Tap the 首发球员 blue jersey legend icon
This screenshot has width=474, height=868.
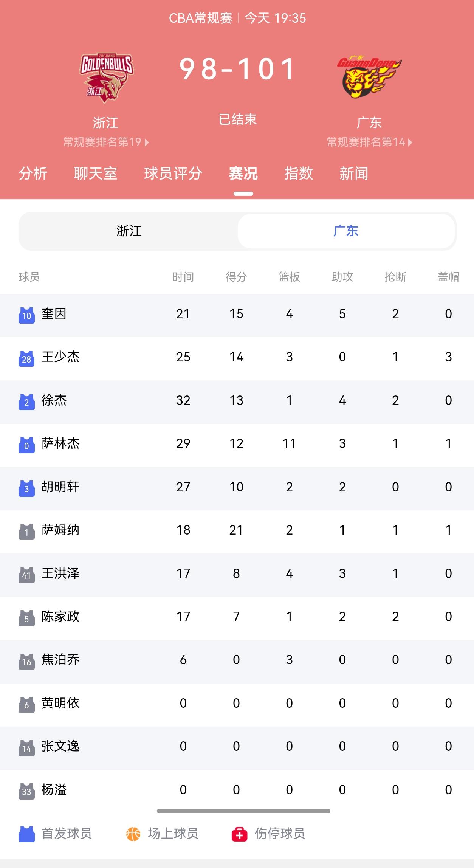[26, 834]
